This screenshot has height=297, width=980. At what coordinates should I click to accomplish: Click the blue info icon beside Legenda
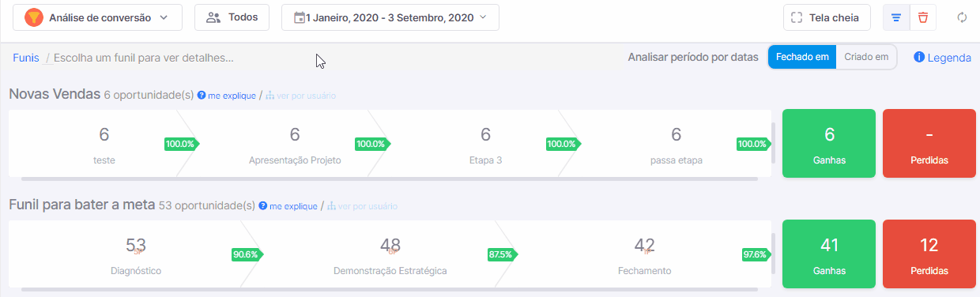tap(919, 58)
